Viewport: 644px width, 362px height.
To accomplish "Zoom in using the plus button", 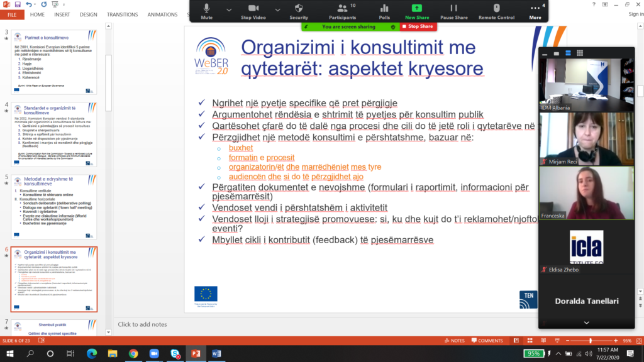I will pos(616,341).
